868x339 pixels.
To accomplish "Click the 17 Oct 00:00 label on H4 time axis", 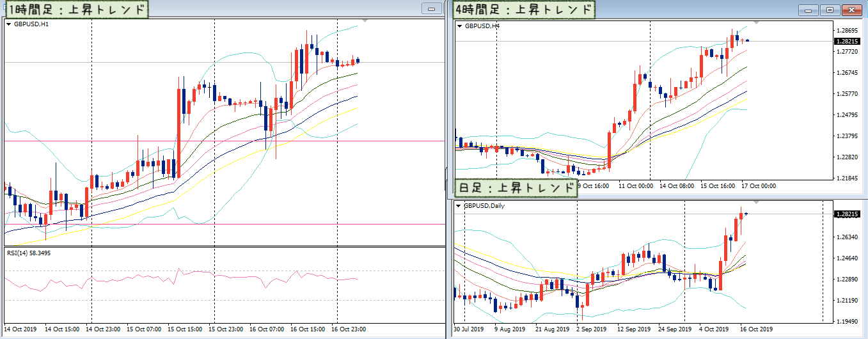I will [x=759, y=185].
